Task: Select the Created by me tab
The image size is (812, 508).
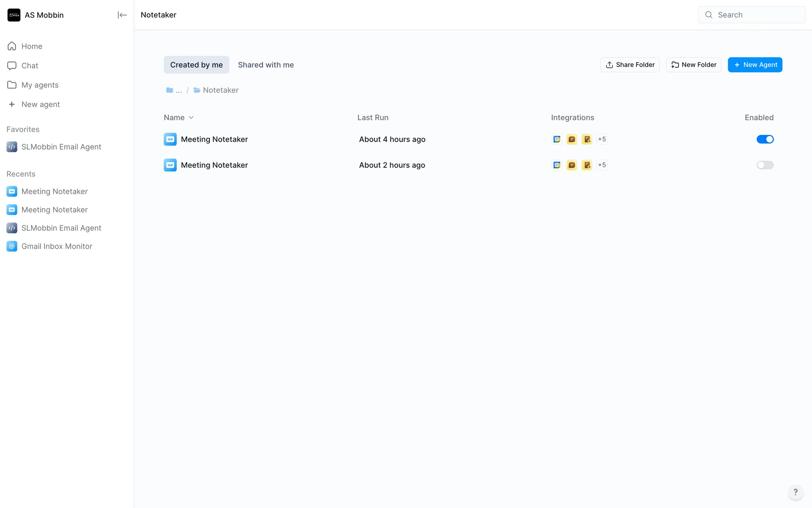Action: pos(196,65)
